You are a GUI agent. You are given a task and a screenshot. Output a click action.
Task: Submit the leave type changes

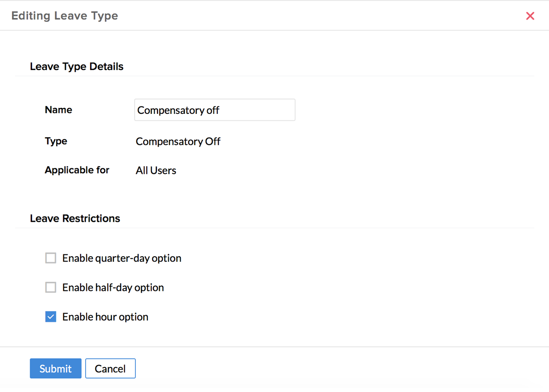point(55,369)
